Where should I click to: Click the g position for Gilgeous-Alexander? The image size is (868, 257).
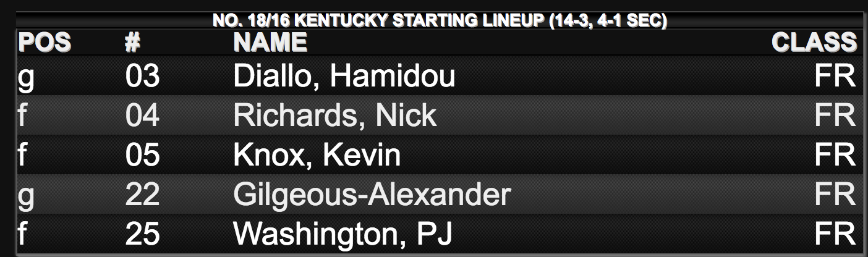25,198
